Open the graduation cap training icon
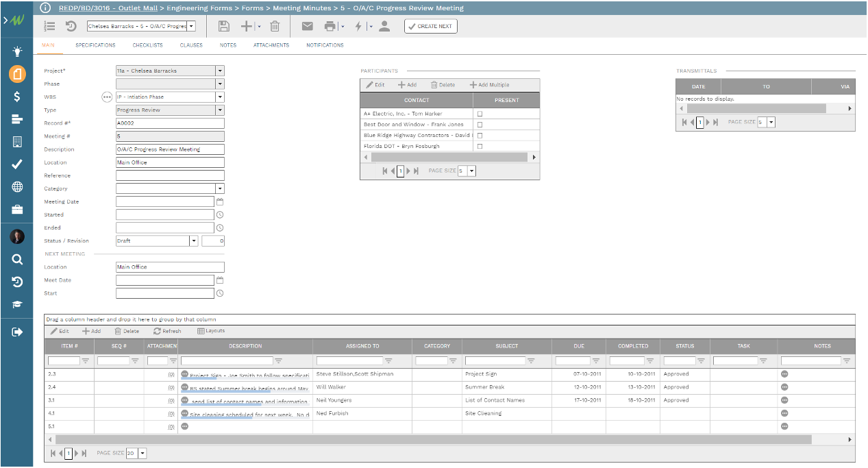868x468 pixels. [17, 305]
